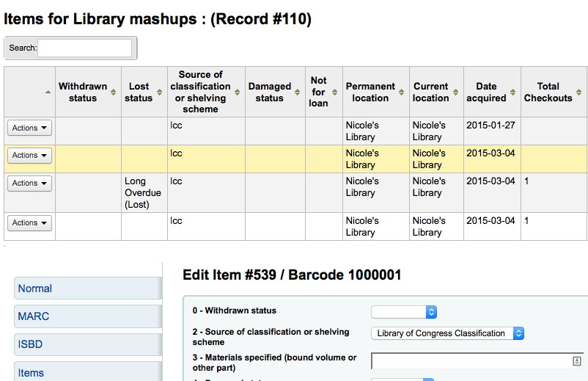Expand Actions dropdown in the last table row

29,223
